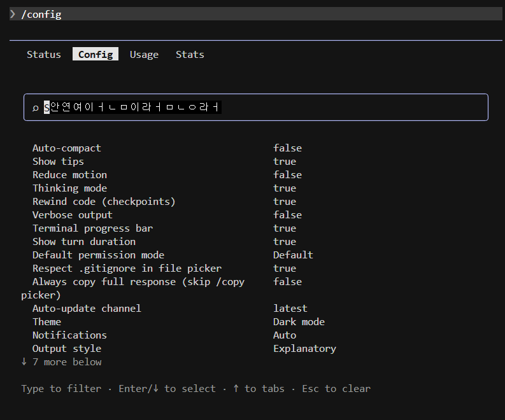Click the down arrow beside '7 more below'
The height and width of the screenshot is (420, 505).
click(24, 361)
